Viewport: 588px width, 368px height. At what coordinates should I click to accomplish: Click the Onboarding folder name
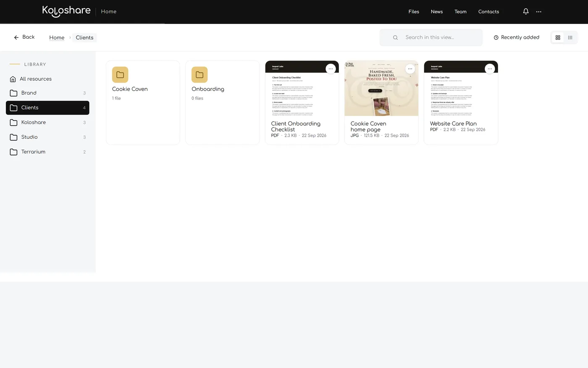[208, 89]
